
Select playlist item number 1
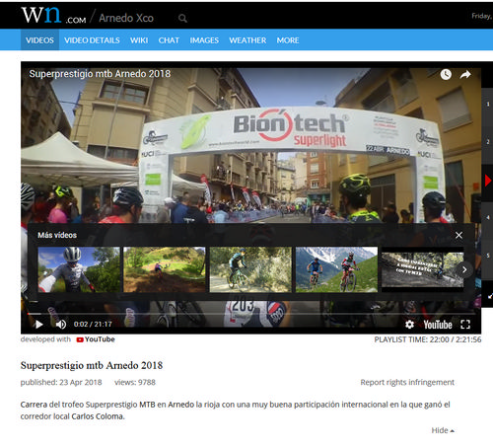pos(488,104)
